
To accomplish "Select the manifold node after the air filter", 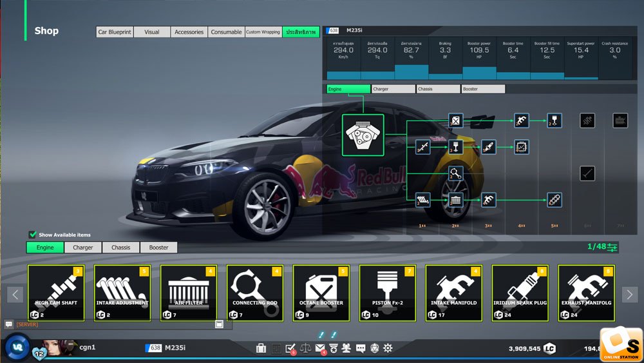I will [488, 200].
